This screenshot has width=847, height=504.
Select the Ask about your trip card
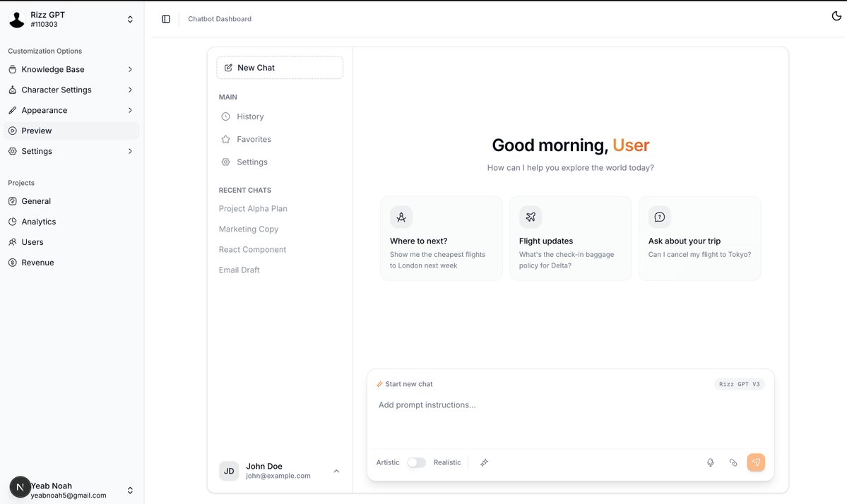699,238
